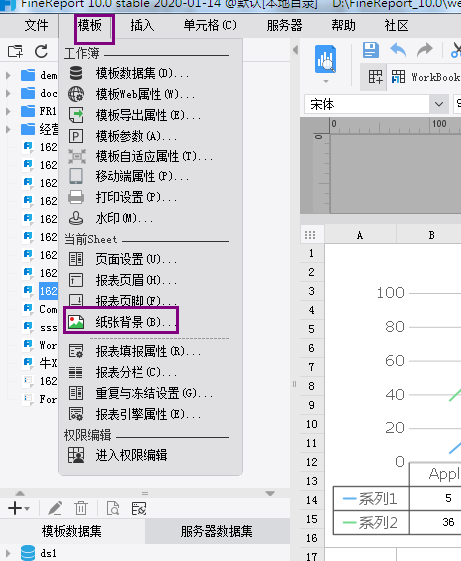Image resolution: width=461 pixels, height=561 pixels.
Task: Select column A header
Action: click(360, 235)
